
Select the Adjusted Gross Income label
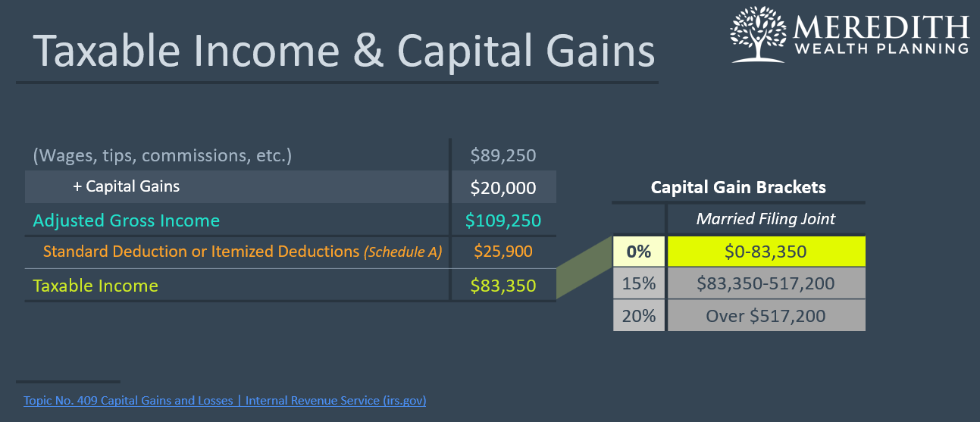point(126,221)
